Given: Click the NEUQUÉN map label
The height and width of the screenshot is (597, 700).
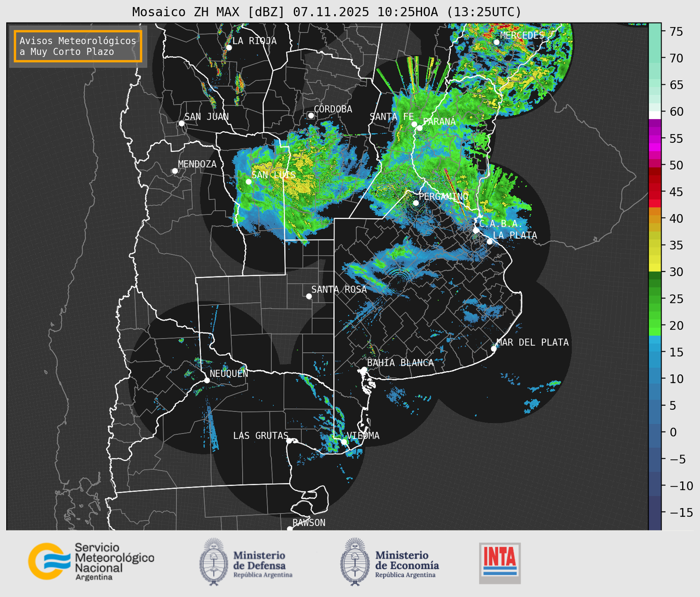Looking at the screenshot, I should (x=229, y=373).
